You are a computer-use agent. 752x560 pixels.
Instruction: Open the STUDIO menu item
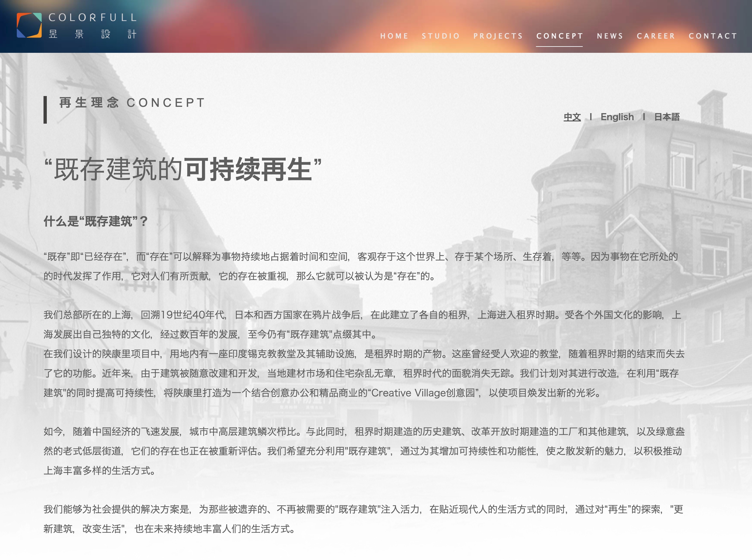pos(441,36)
